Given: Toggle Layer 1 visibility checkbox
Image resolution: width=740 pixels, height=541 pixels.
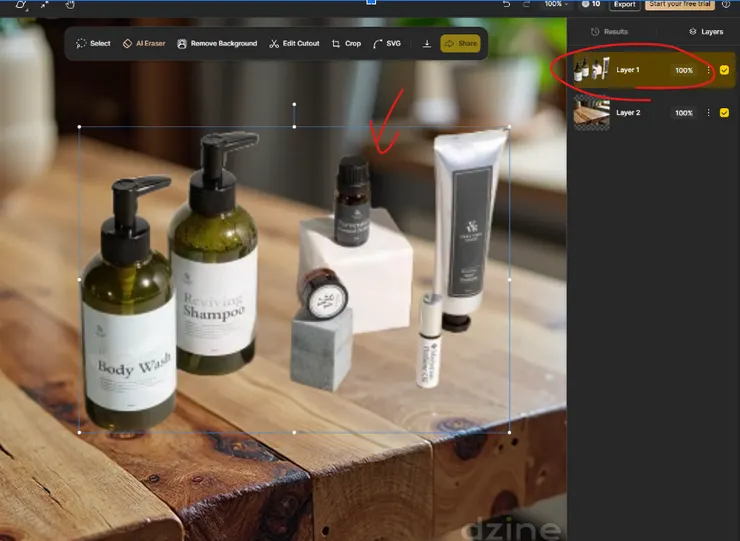Looking at the screenshot, I should 724,70.
